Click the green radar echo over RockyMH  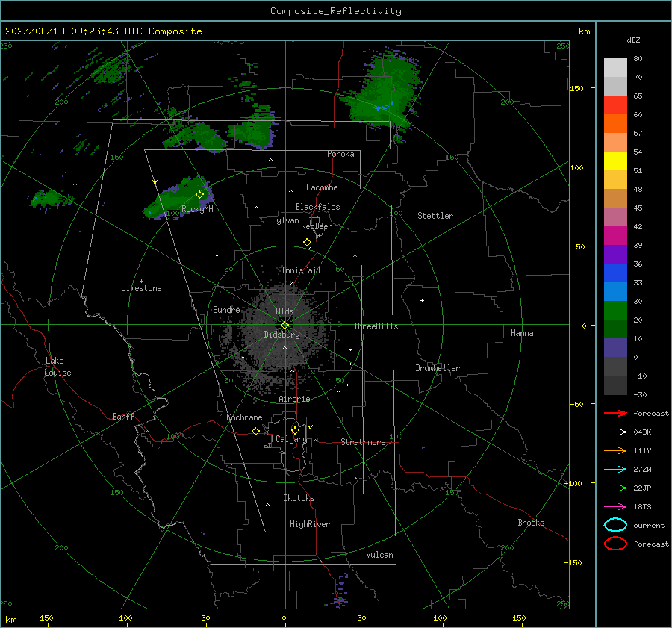point(180,198)
